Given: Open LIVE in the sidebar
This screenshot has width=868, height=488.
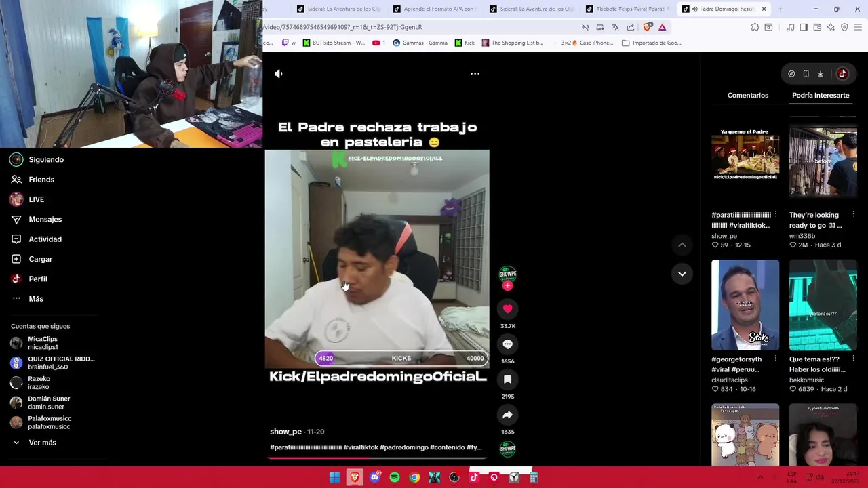Looking at the screenshot, I should (27, 199).
